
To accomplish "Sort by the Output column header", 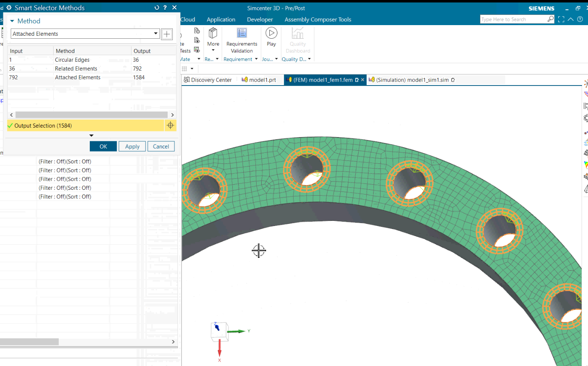I will click(153, 51).
